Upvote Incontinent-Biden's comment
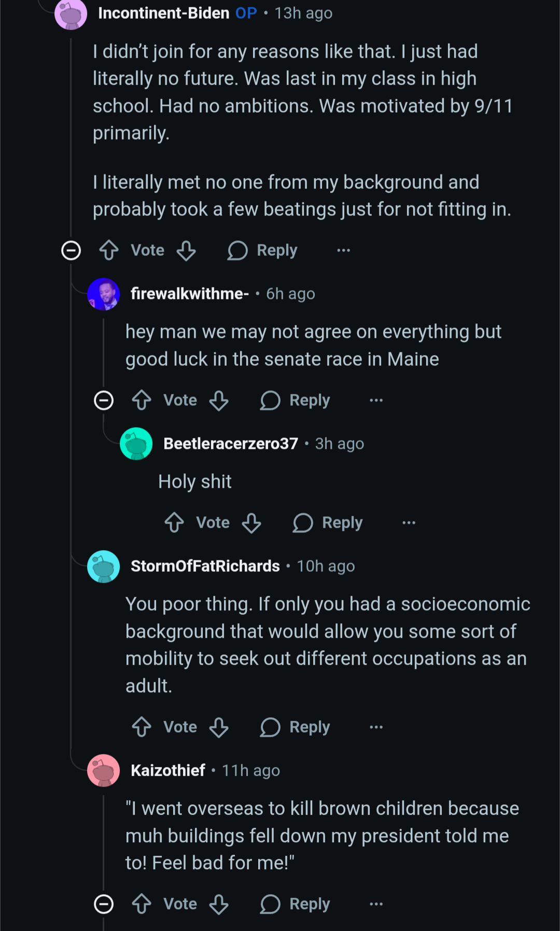Image resolution: width=560 pixels, height=931 pixels. click(x=109, y=250)
